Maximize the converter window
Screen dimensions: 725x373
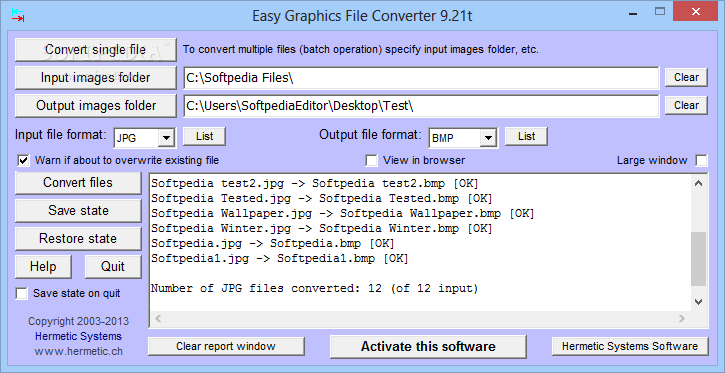660,12
